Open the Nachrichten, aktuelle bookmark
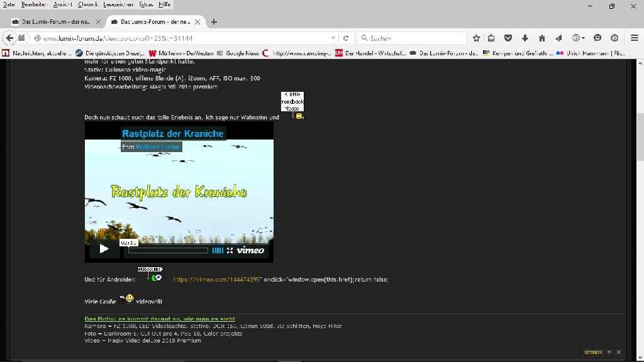The width and height of the screenshot is (644, 362). click(37, 53)
